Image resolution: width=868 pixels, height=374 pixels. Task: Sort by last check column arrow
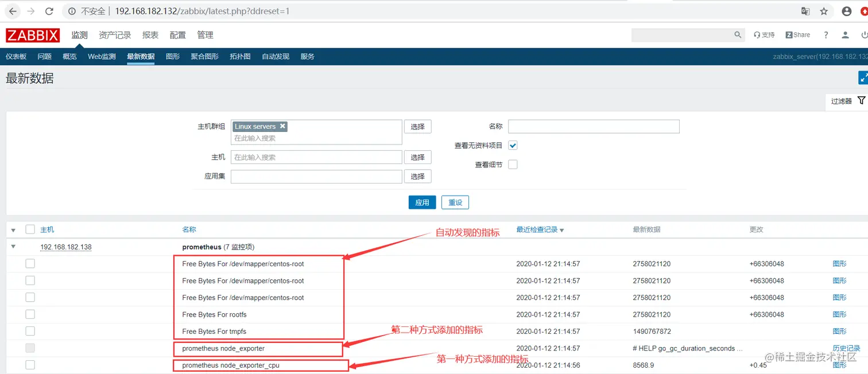pyautogui.click(x=561, y=230)
